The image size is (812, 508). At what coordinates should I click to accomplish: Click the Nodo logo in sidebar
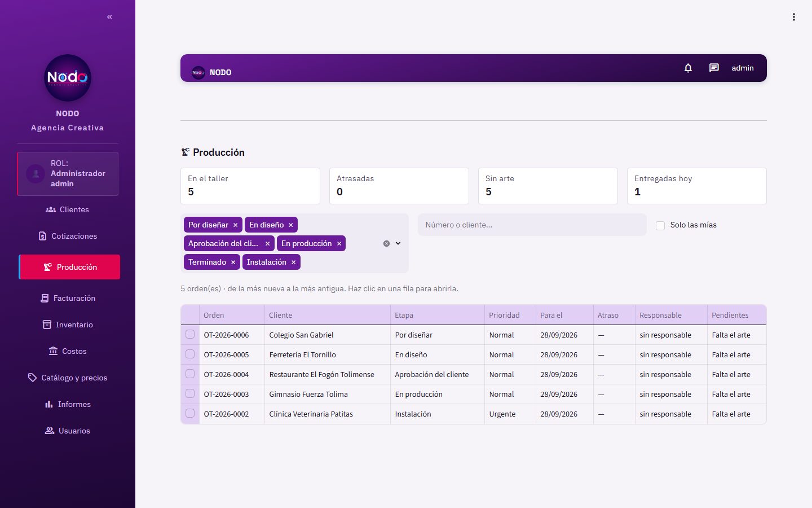(68, 78)
